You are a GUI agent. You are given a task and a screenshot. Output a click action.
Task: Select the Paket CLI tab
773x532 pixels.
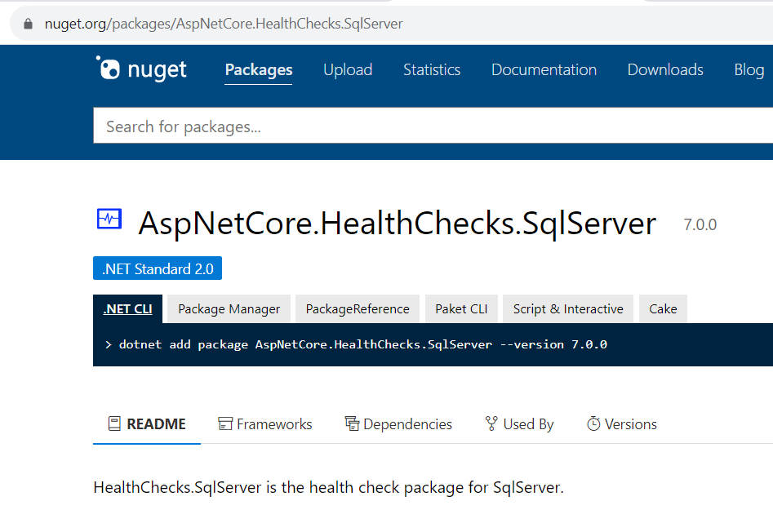[461, 309]
